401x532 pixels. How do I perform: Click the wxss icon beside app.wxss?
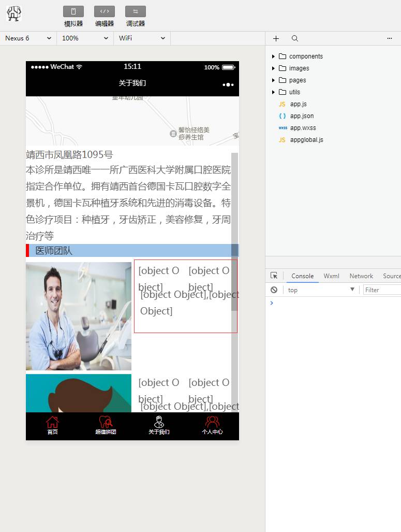pyautogui.click(x=283, y=128)
